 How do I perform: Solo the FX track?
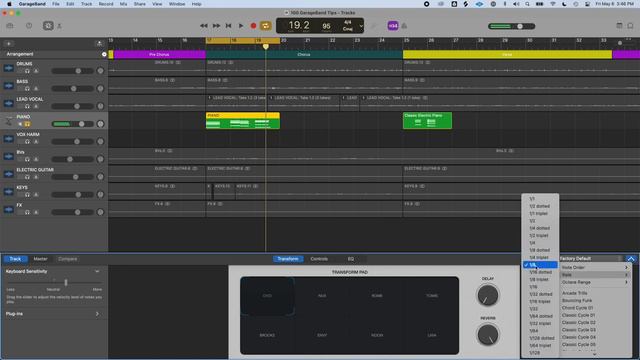27,212
